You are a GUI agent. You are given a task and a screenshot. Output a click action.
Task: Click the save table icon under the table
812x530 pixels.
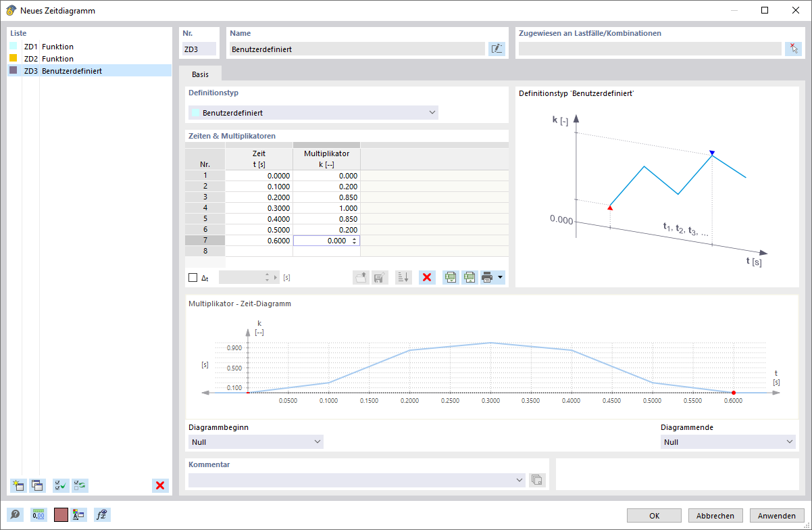click(x=380, y=277)
